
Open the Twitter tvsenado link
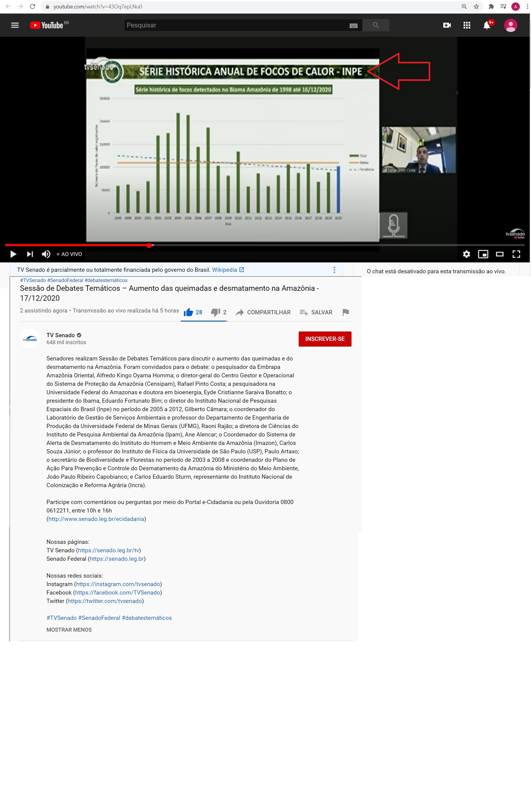point(105,601)
